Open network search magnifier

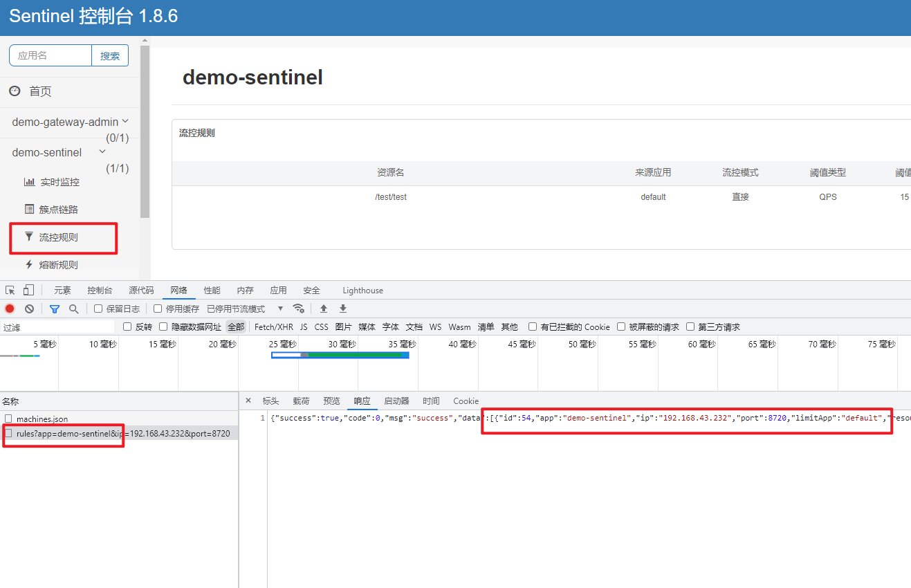pyautogui.click(x=73, y=309)
